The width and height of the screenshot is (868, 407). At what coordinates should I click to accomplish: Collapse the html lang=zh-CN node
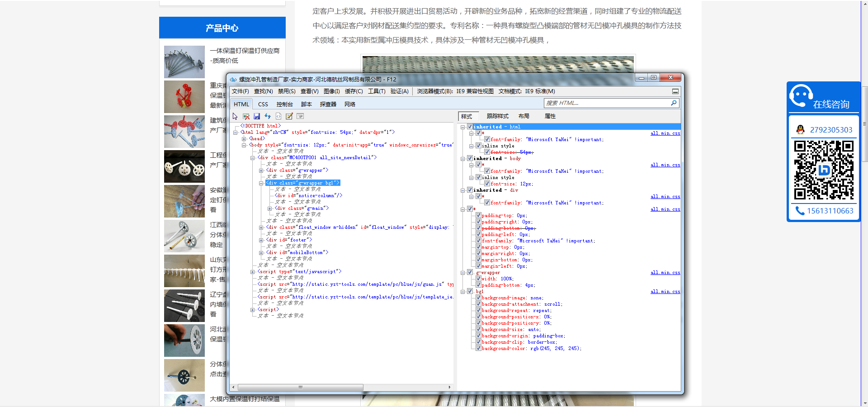[x=236, y=133]
